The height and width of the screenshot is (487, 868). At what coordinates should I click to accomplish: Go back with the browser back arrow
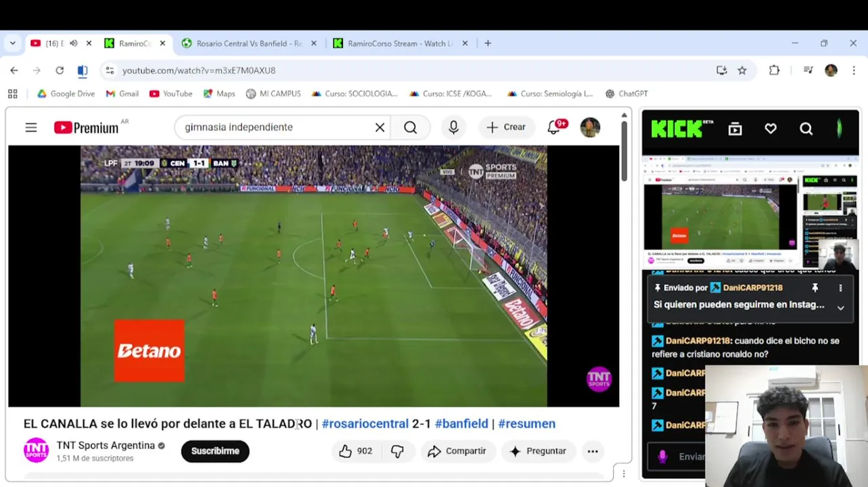[x=14, y=70]
